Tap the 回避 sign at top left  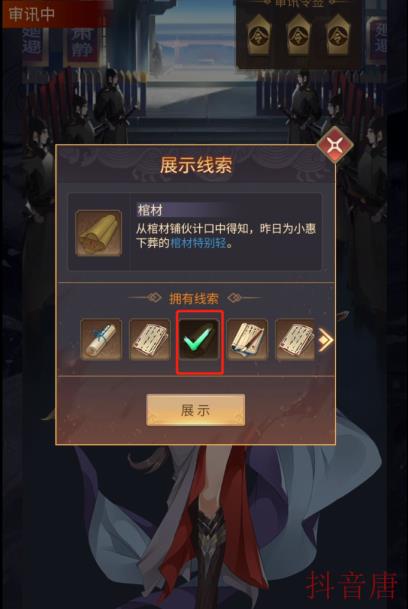click(33, 42)
